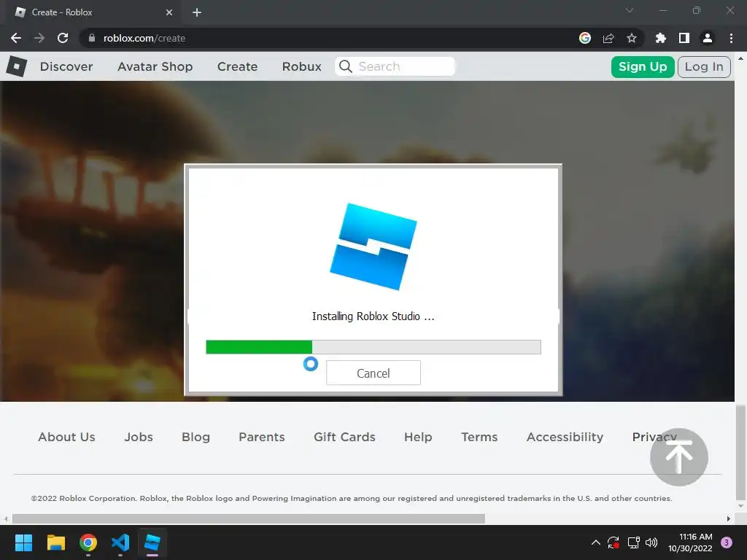Screen dimensions: 747x560
Task: Open the Gift Cards footer link
Action: pyautogui.click(x=344, y=437)
